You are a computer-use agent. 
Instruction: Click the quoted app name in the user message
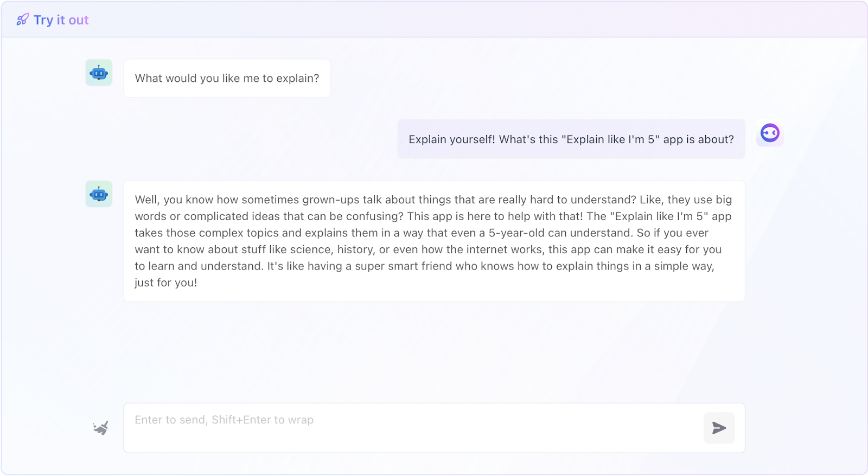point(610,139)
